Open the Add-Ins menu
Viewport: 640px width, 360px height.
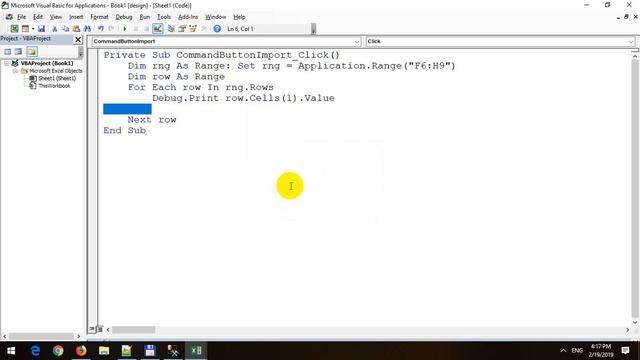pos(188,17)
